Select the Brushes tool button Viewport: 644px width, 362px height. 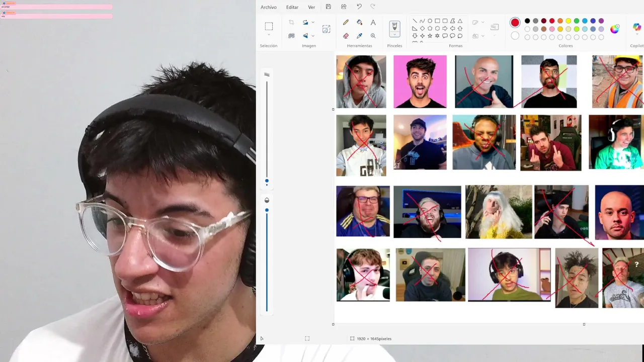394,26
